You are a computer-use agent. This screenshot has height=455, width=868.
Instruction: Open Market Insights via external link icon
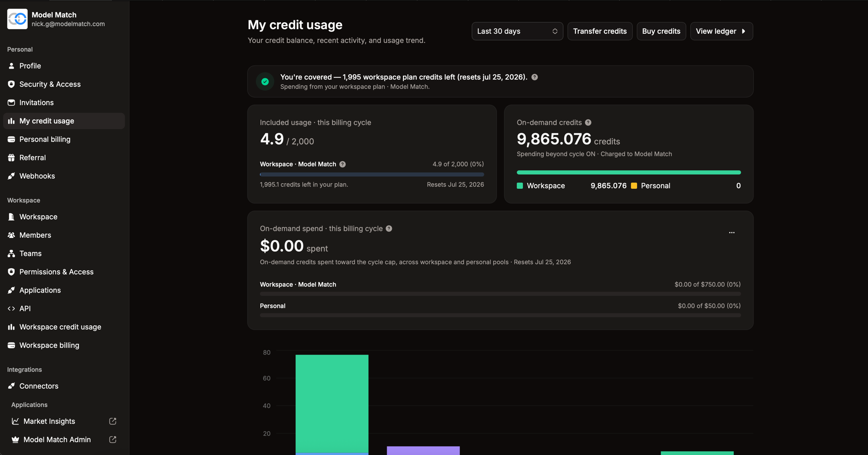[x=113, y=421]
